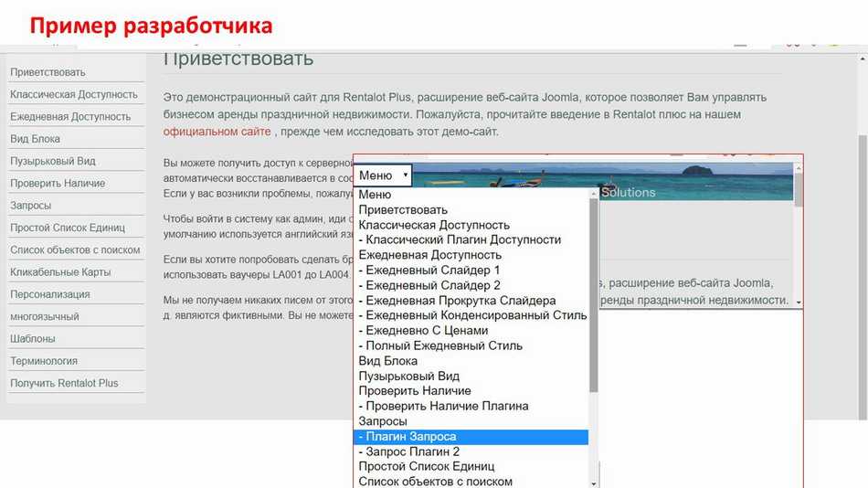Open 'Терминология' in the sidebar
Screen dimensions: 868x488
tap(44, 361)
